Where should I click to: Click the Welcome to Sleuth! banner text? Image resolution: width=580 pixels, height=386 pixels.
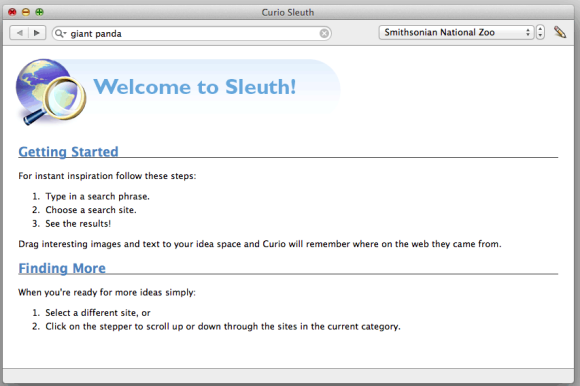[x=195, y=87]
